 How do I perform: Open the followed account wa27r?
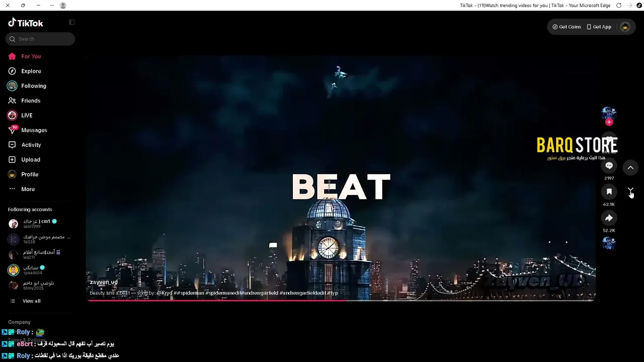click(34, 254)
